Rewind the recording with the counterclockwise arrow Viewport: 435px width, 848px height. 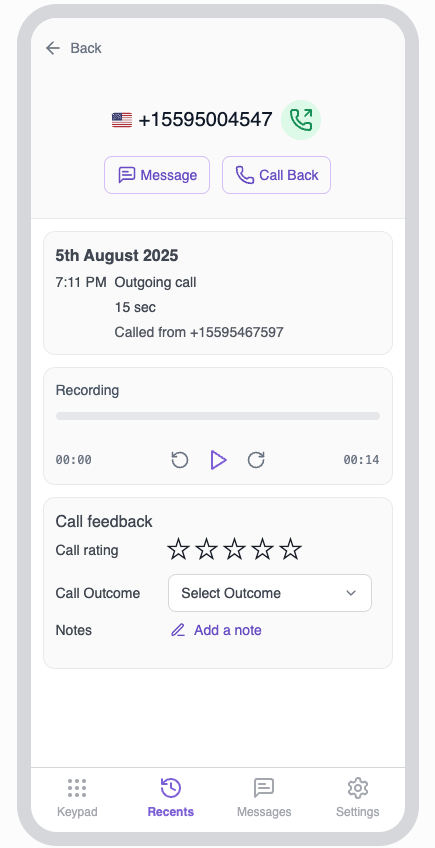point(180,460)
